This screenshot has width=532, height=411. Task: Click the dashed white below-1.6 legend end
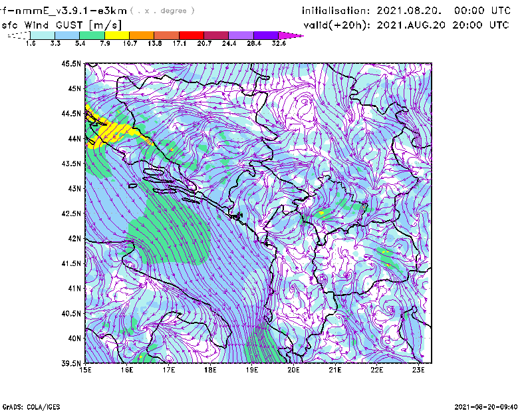click(19, 35)
